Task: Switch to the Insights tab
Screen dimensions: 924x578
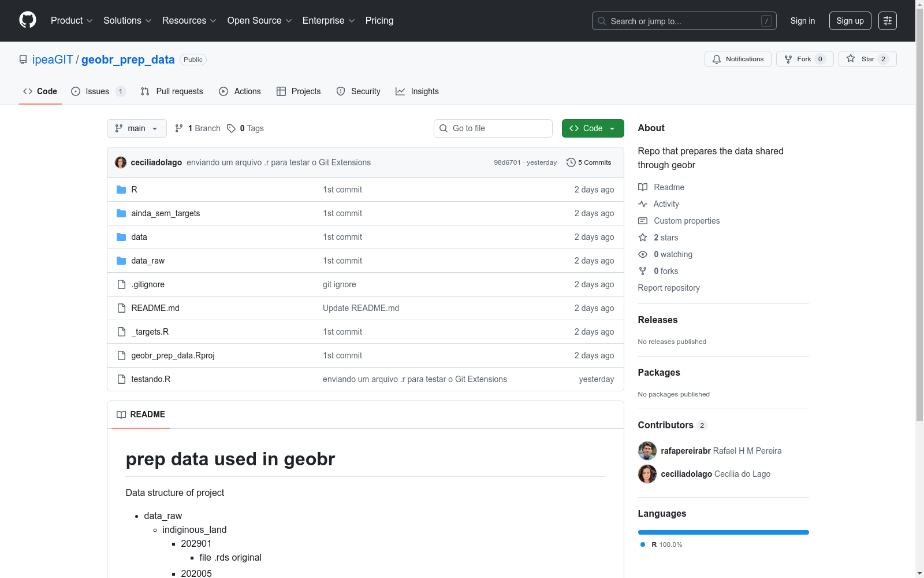Action: (x=418, y=91)
